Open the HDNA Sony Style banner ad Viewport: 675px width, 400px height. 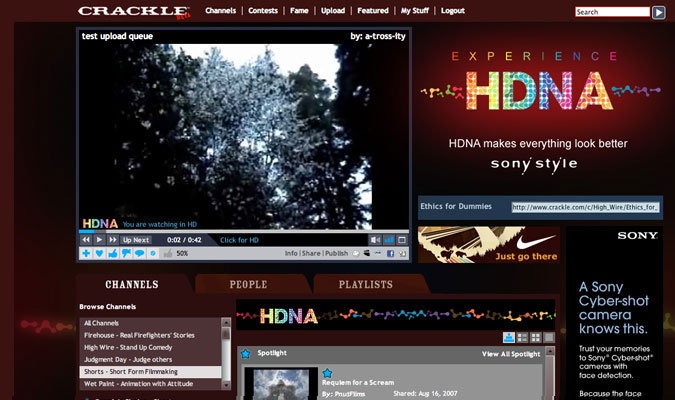tap(540, 110)
